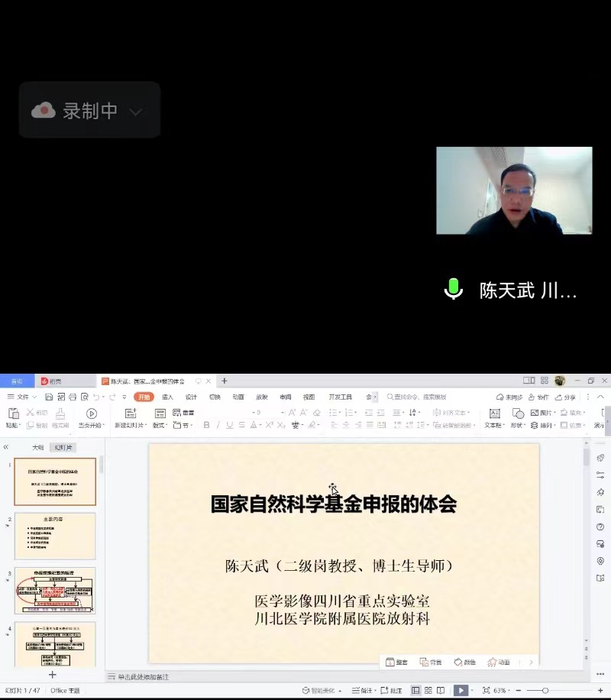Click the Paste clipboard icon
Image resolution: width=611 pixels, height=700 pixels.
point(13,413)
